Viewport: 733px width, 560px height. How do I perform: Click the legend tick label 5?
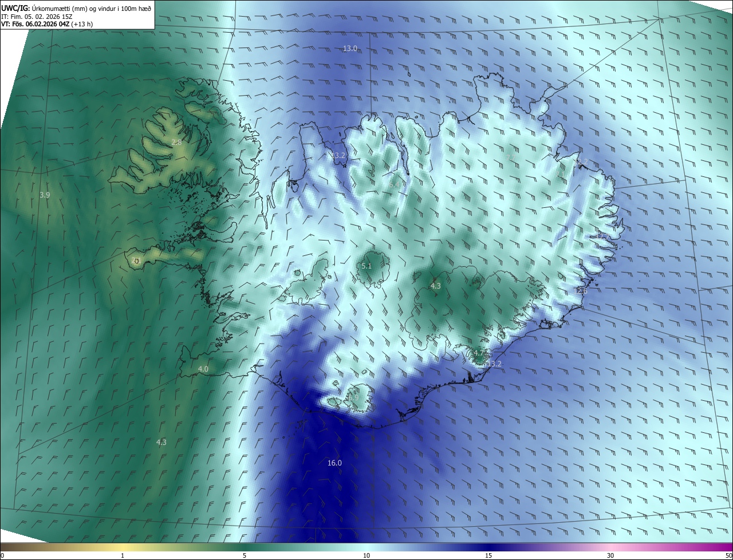point(245,555)
